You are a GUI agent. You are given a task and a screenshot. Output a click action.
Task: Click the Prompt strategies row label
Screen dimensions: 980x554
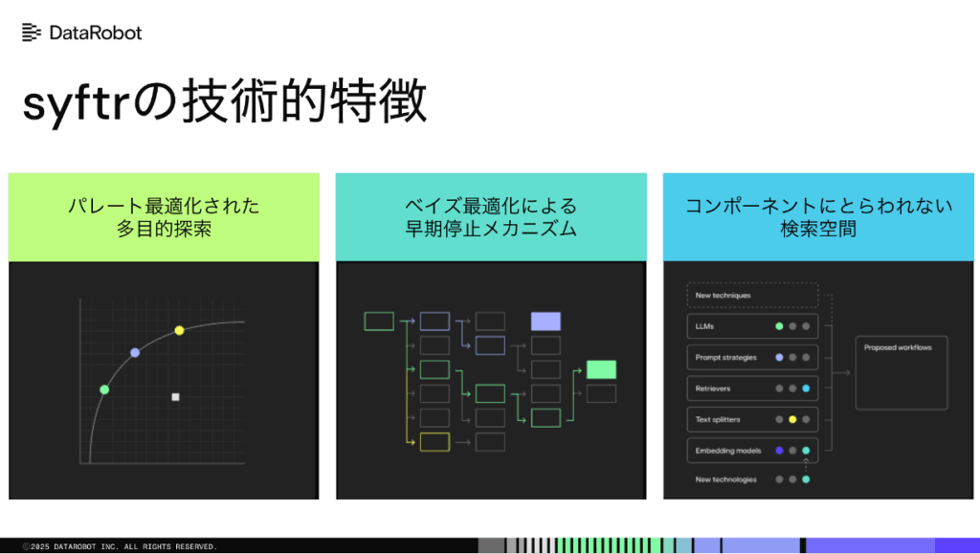pyautogui.click(x=725, y=357)
